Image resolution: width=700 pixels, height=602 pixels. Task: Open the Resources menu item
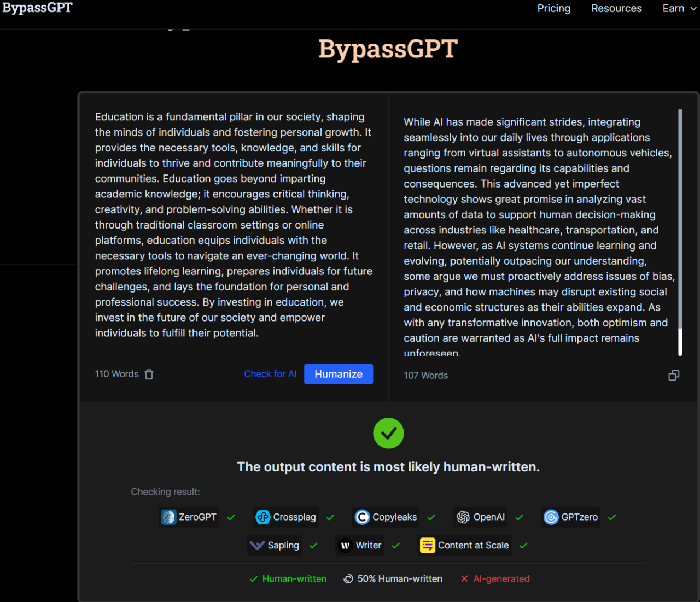coord(616,8)
